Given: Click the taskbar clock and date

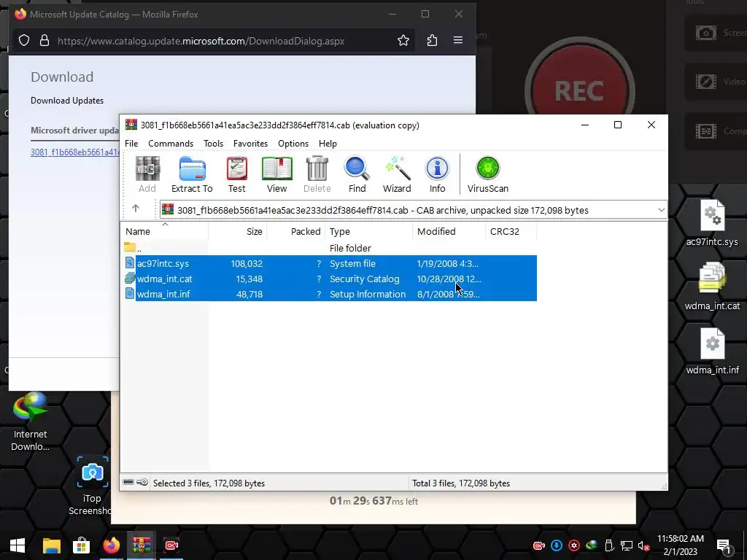Looking at the screenshot, I should pyautogui.click(x=681, y=545).
